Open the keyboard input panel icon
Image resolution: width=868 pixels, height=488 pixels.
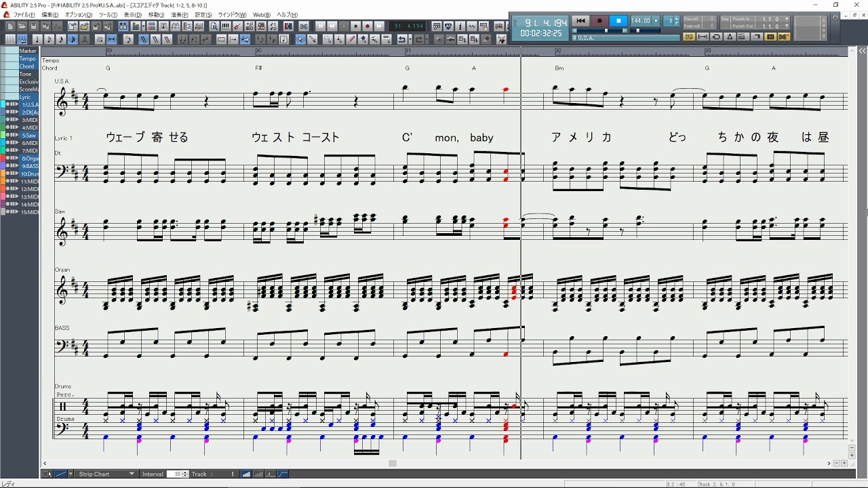[x=225, y=26]
